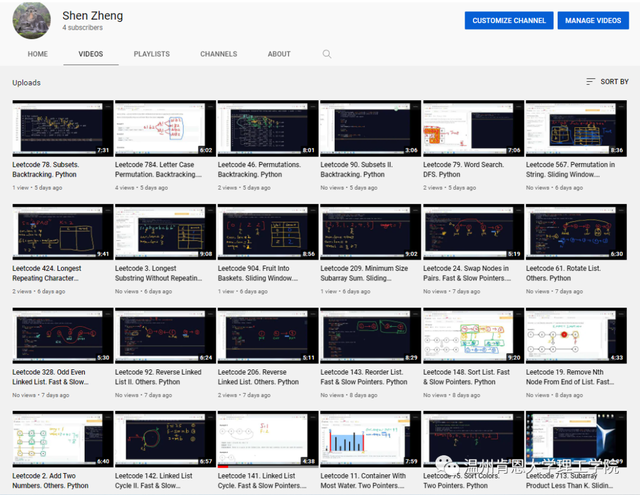This screenshot has height=495, width=640.
Task: Click the Shen Zheng channel avatar
Action: [31, 20]
